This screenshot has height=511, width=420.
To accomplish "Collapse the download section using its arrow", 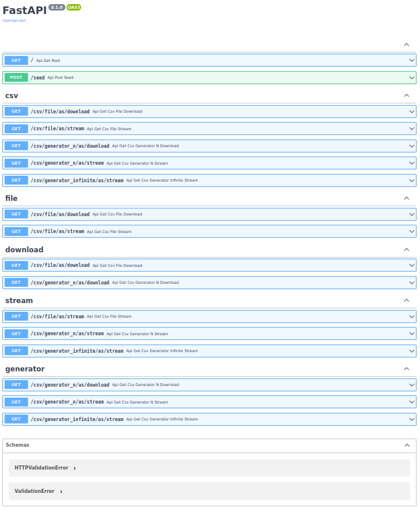I will point(407,249).
